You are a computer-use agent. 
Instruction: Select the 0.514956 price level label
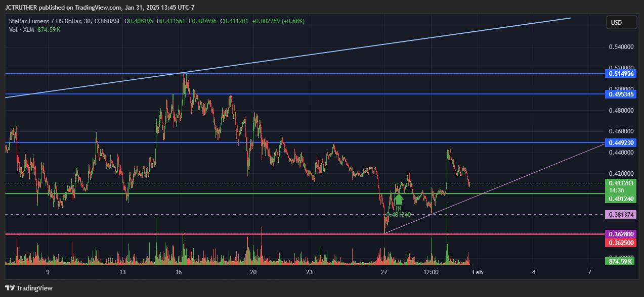pyautogui.click(x=621, y=73)
